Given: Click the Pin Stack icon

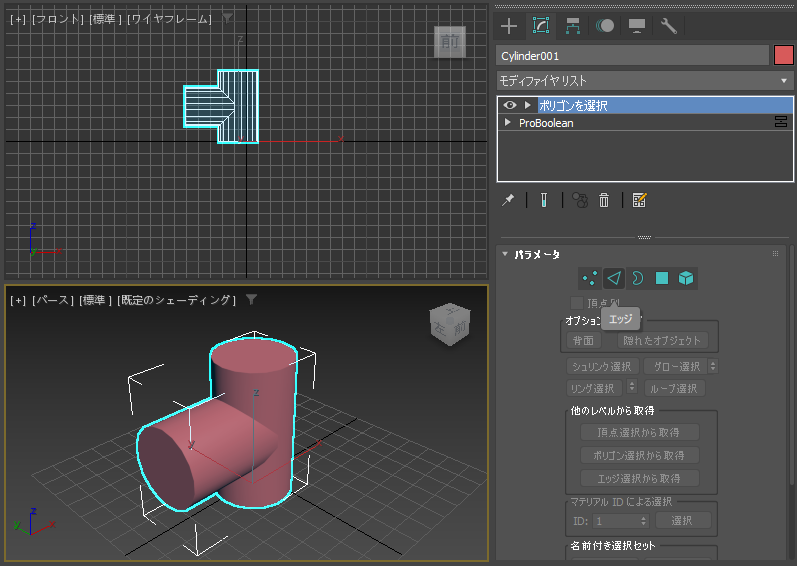Looking at the screenshot, I should [x=508, y=200].
